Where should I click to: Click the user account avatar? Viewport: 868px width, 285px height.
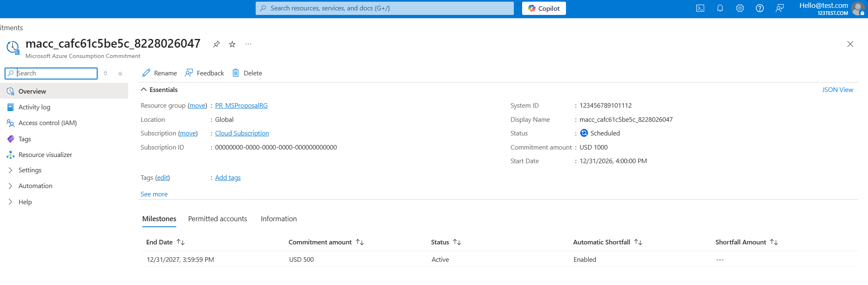coord(858,9)
